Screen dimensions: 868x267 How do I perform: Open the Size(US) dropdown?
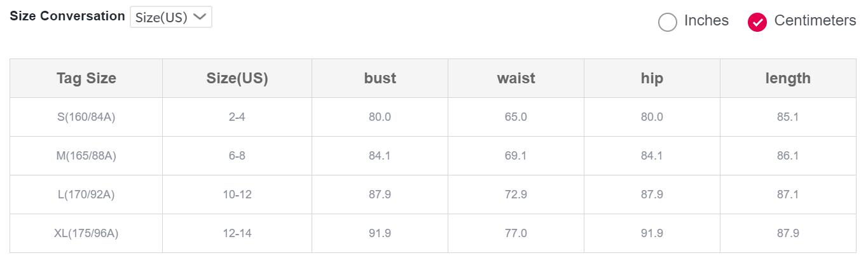point(170,17)
